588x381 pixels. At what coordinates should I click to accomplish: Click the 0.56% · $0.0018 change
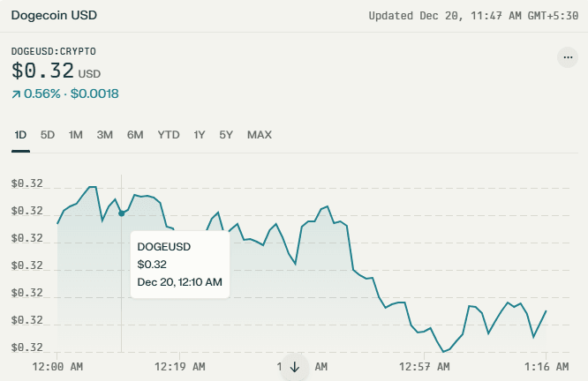click(x=72, y=93)
